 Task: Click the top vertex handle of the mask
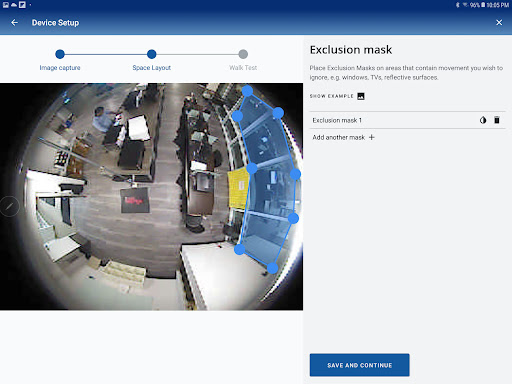pyautogui.click(x=247, y=91)
